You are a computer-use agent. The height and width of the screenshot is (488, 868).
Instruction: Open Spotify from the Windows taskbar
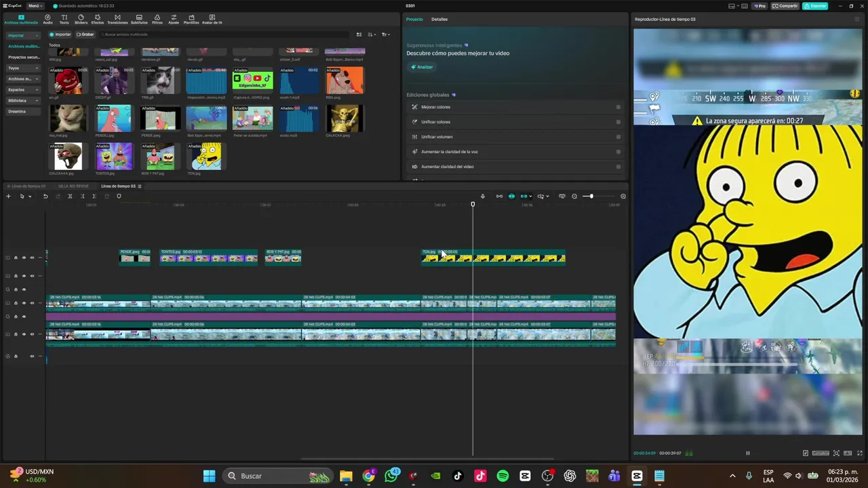pos(502,476)
